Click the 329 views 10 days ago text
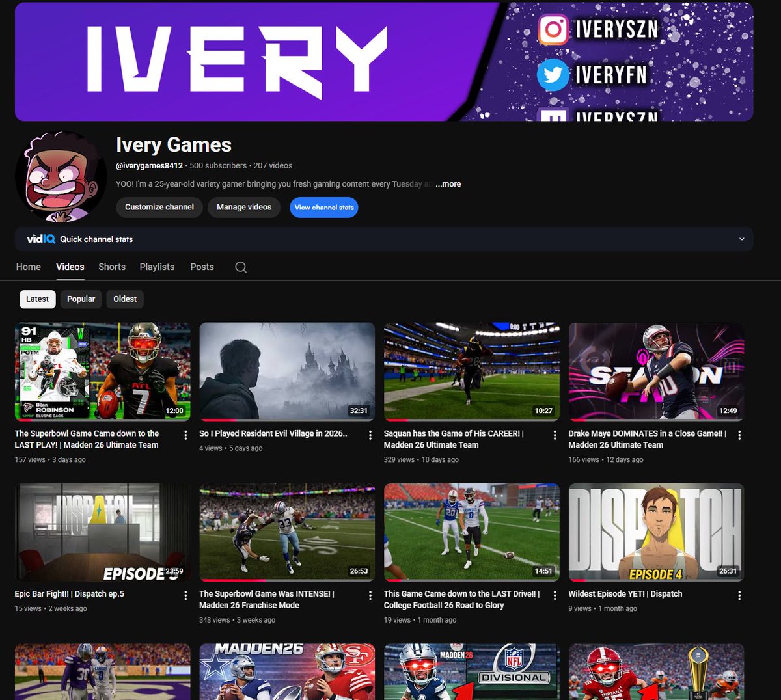This screenshot has width=781, height=700. 421,459
